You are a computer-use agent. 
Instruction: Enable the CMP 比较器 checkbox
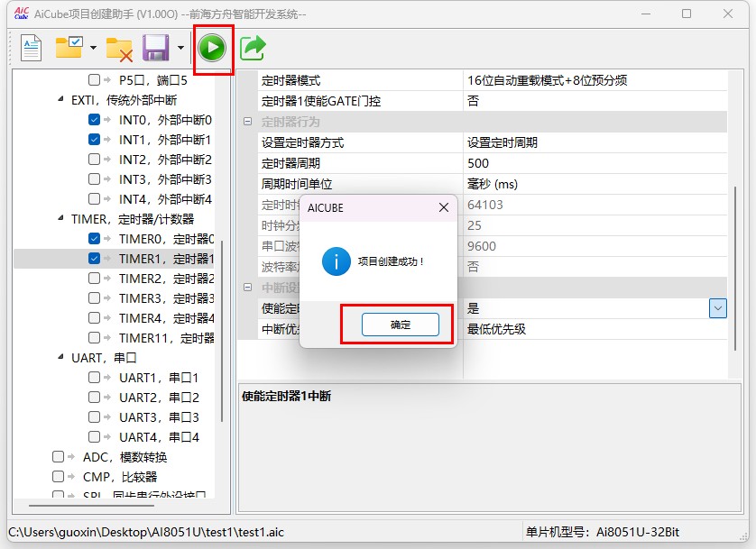coord(58,477)
